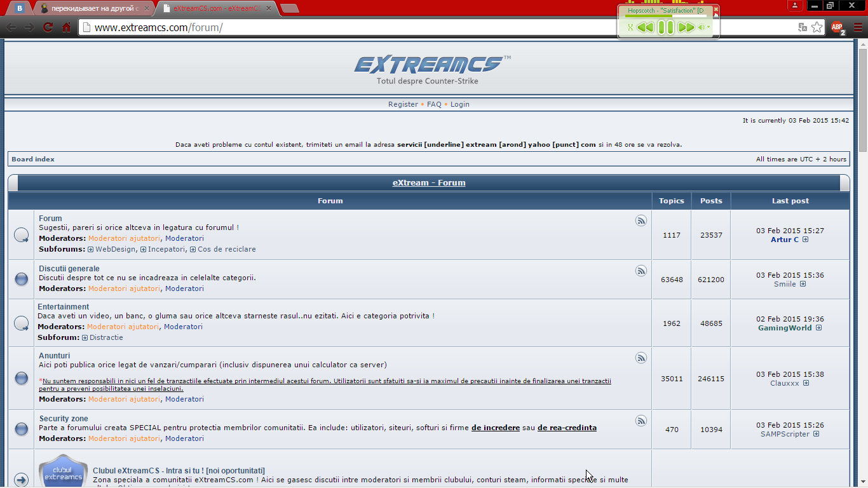Click the Anunturi row status icon
Image resolution: width=868 pixels, height=488 pixels.
click(21, 378)
